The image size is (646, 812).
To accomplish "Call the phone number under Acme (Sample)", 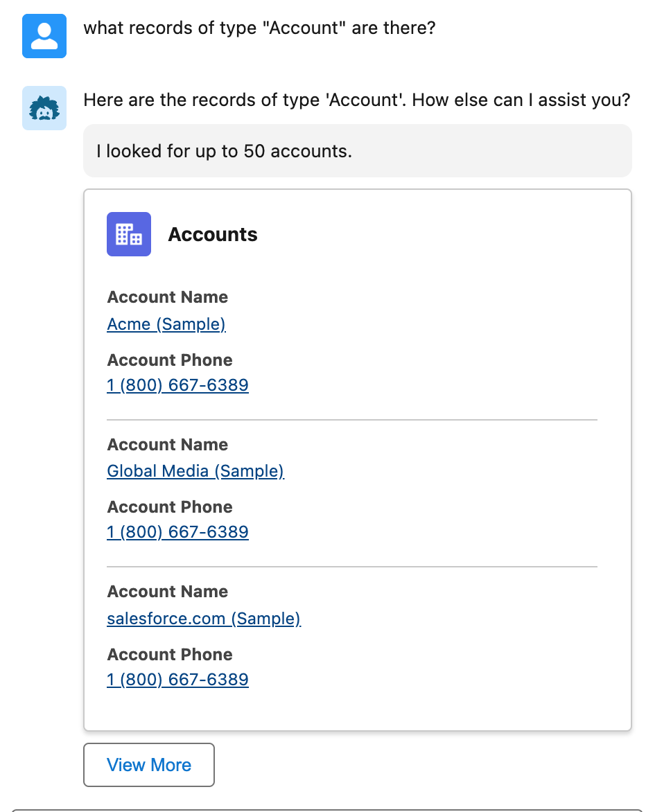I will (x=177, y=385).
